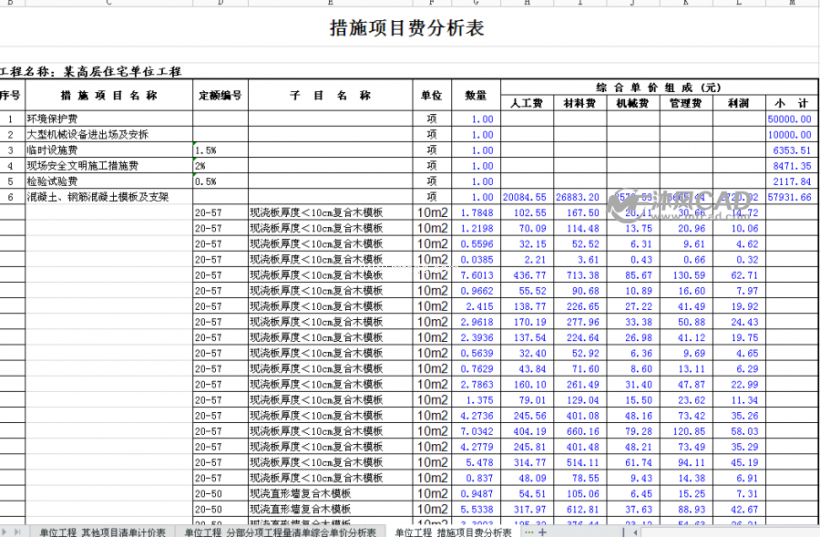This screenshot has height=537, width=820.
Task: Click the 人工费 column header
Action: pos(527,103)
